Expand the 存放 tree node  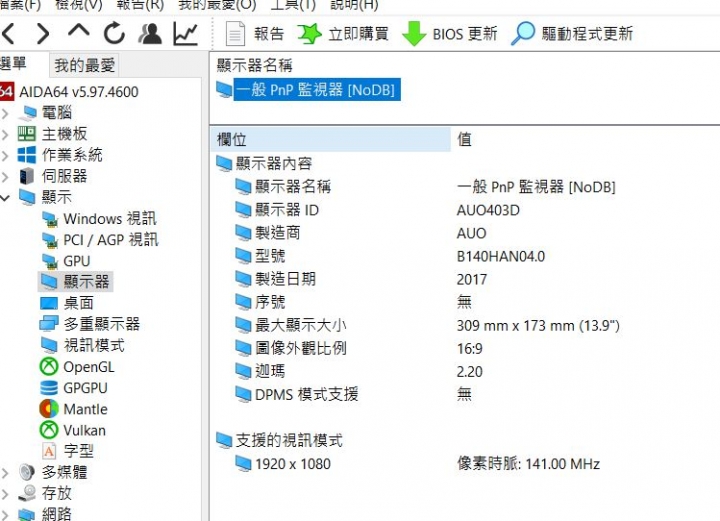point(5,494)
